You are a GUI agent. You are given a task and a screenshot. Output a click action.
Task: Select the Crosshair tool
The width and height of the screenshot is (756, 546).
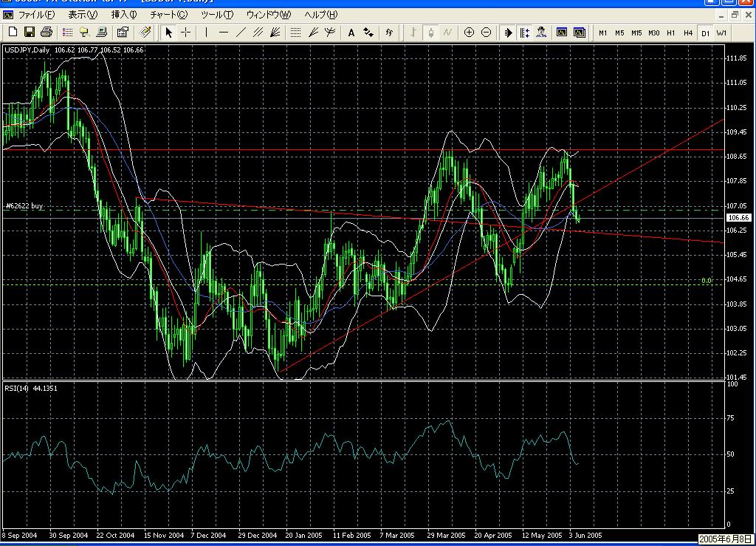[x=185, y=33]
